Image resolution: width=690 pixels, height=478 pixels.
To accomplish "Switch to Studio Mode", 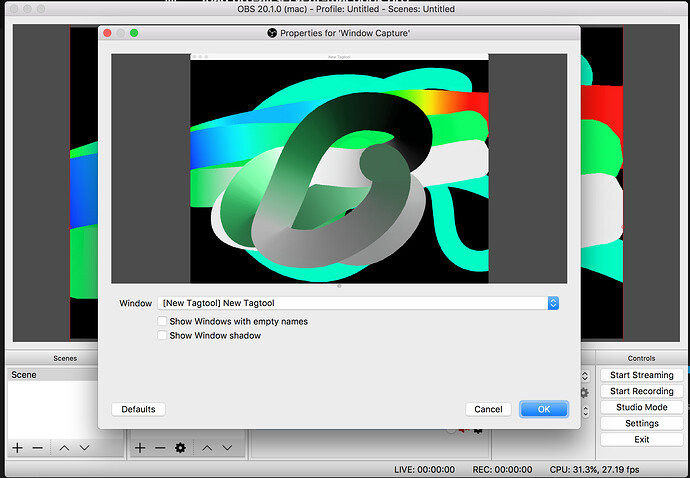I will click(x=641, y=407).
